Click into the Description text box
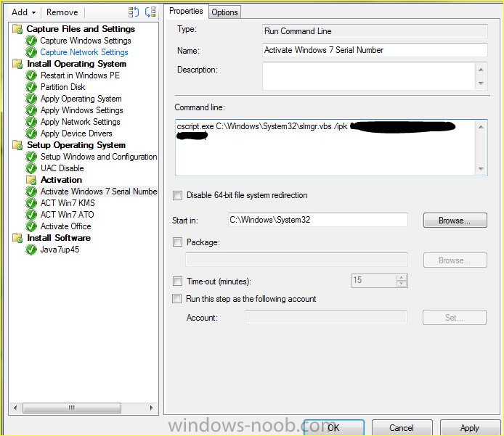Screen dimensions: 504x436 pyautogui.click(x=368, y=76)
